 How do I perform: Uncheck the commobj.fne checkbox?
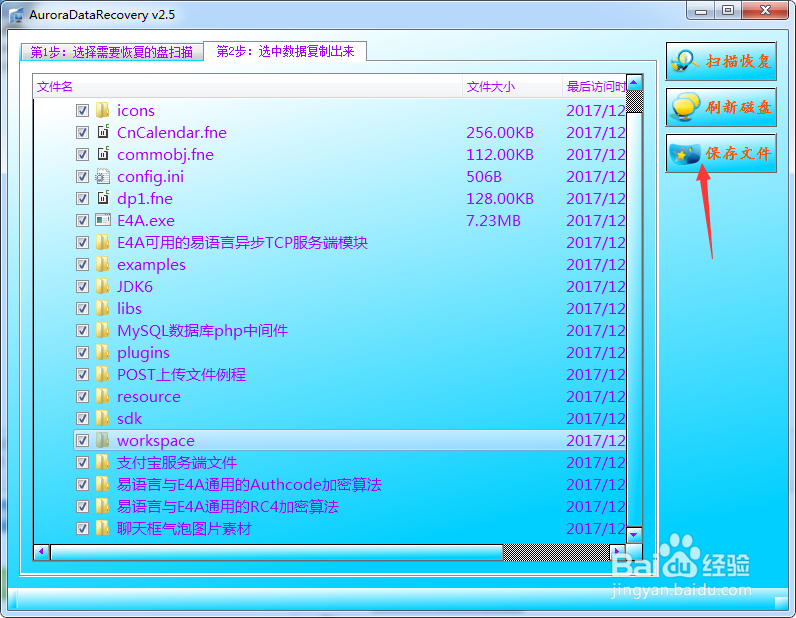pos(82,154)
